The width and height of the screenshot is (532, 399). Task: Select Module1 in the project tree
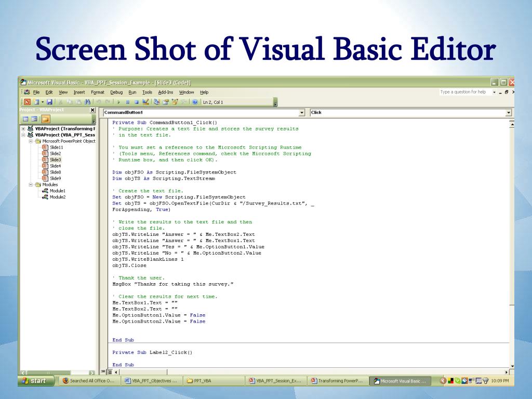pyautogui.click(x=54, y=191)
